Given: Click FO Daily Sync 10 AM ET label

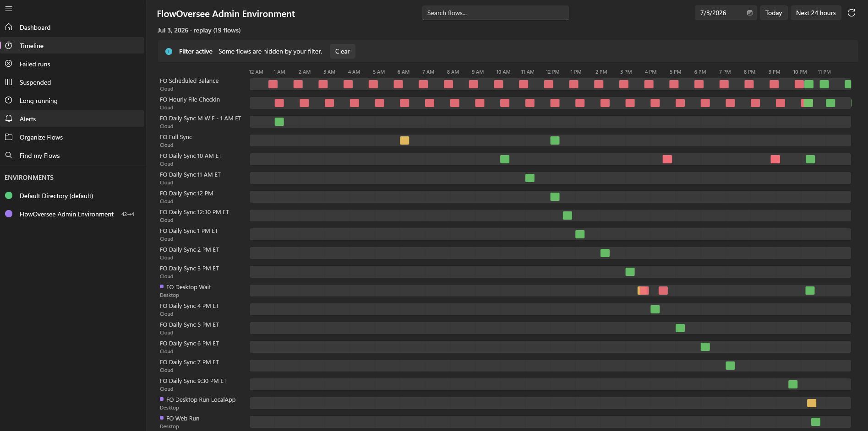Looking at the screenshot, I should (x=191, y=156).
